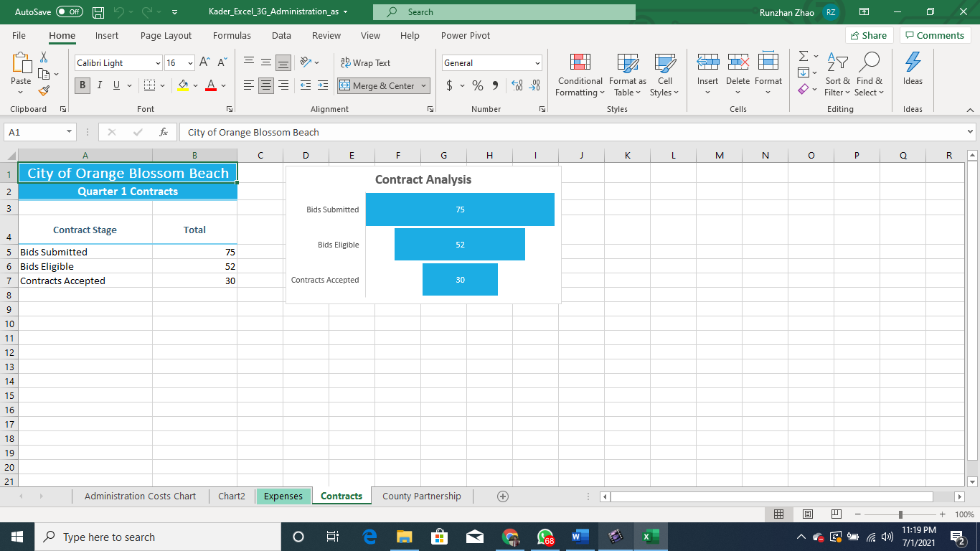Toggle Bottom Align vertical alignment
The height and width of the screenshot is (551, 980).
coord(283,63)
